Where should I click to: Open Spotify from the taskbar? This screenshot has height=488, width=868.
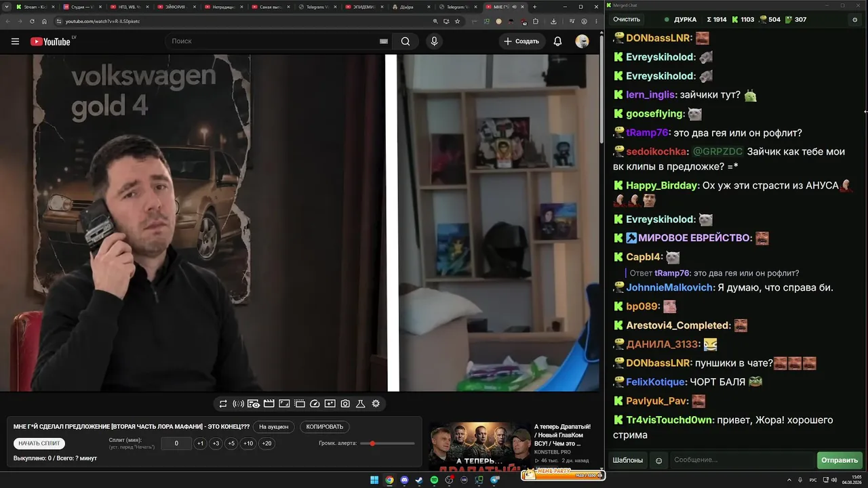coord(434,481)
